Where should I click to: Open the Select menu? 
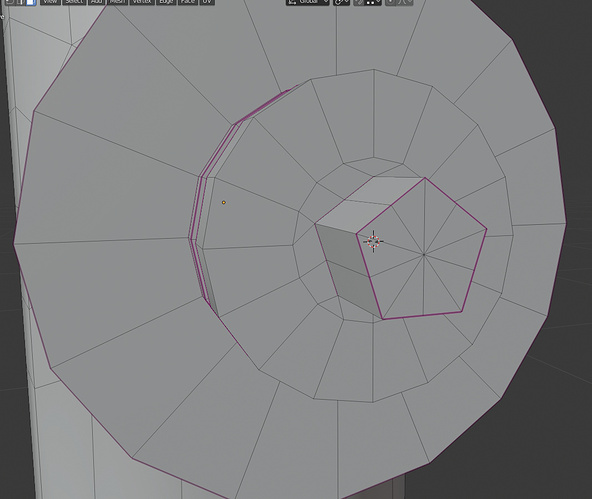[x=74, y=2]
